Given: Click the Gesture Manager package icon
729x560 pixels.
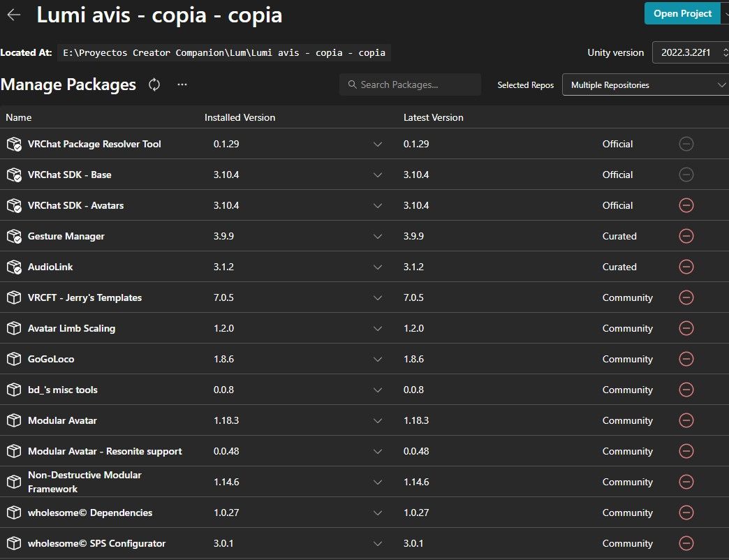Looking at the screenshot, I should [x=14, y=236].
